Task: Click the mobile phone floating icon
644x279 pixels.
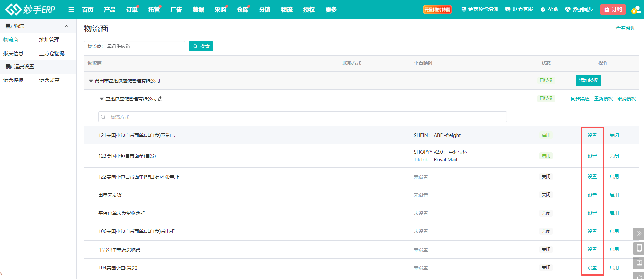Action: (639, 248)
